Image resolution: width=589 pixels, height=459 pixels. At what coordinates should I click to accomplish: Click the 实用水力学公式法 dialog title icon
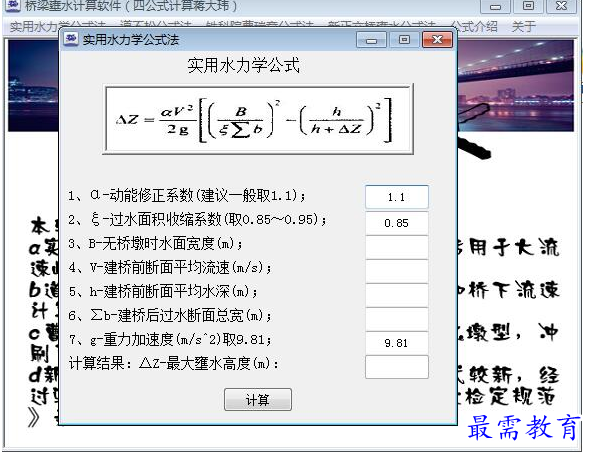click(71, 39)
